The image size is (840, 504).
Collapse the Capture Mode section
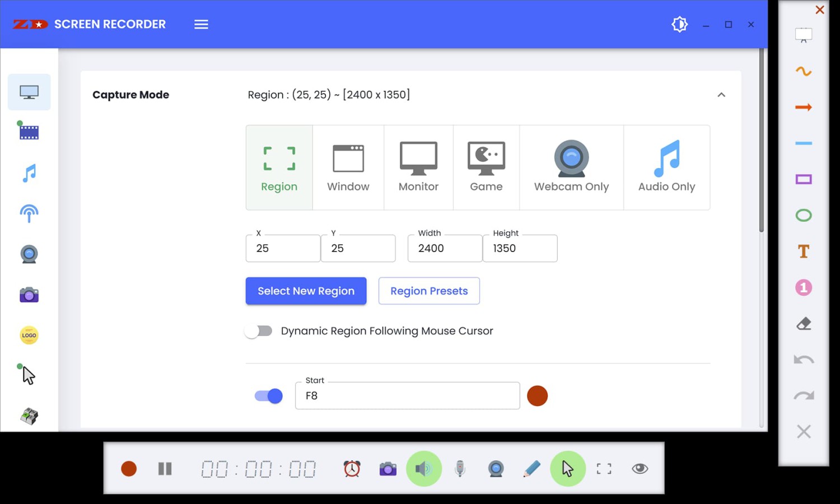coord(721,95)
